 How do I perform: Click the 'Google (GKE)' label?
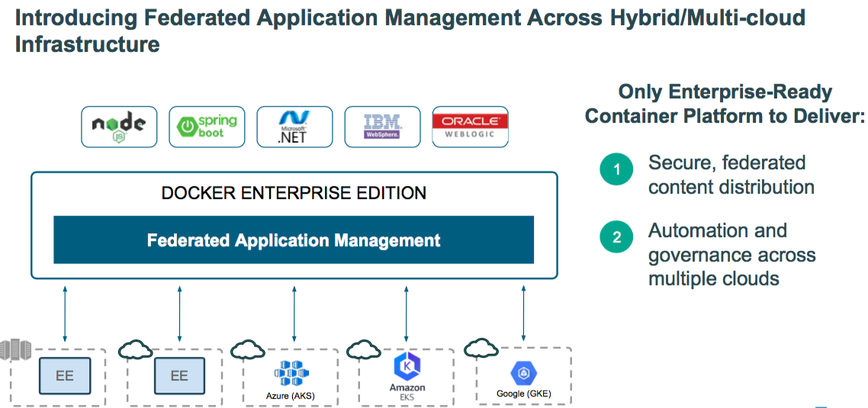[523, 394]
